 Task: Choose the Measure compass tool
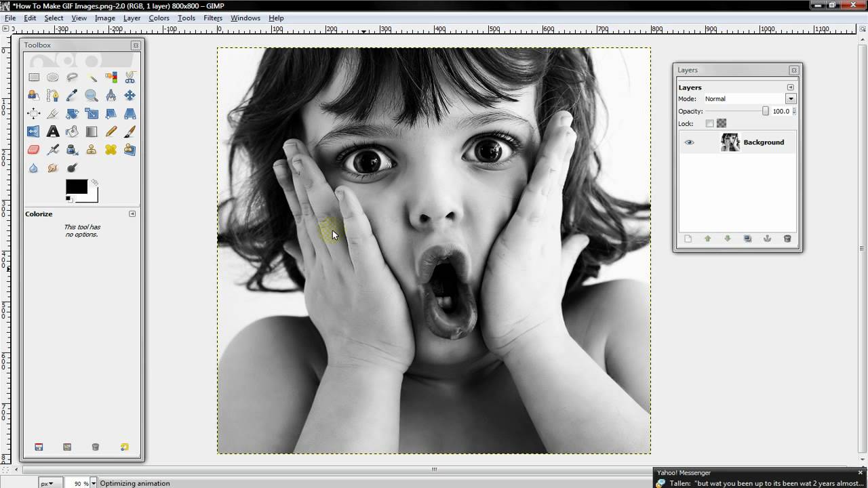[x=111, y=96]
